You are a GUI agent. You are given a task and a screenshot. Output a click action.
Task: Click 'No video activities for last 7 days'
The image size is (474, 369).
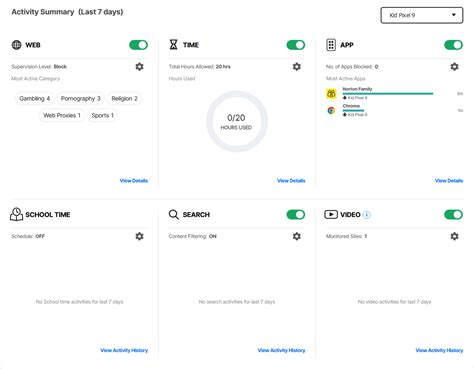394,302
